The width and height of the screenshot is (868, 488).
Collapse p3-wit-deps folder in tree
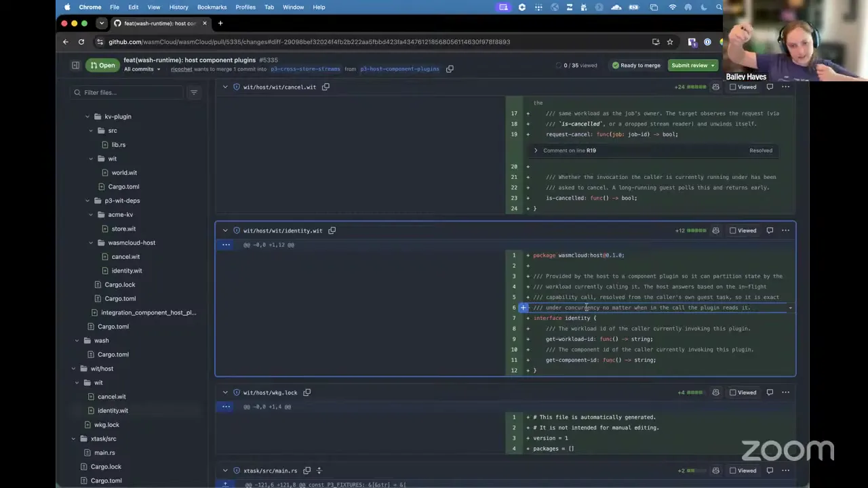pyautogui.click(x=87, y=201)
